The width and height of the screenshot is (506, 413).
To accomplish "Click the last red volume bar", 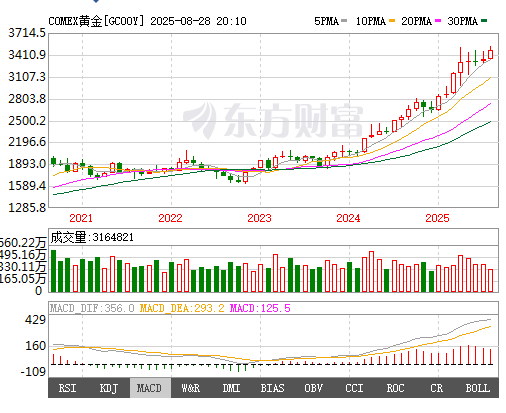I will pos(490,281).
